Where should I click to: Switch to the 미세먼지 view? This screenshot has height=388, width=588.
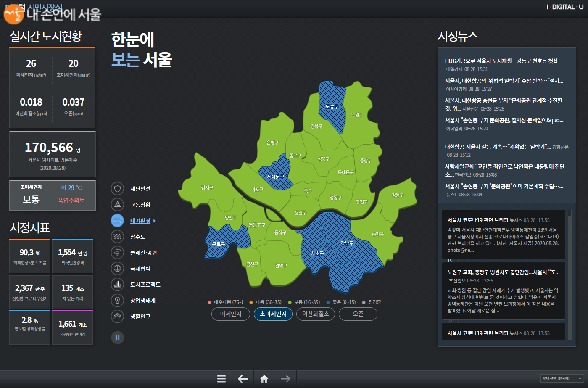(x=230, y=314)
